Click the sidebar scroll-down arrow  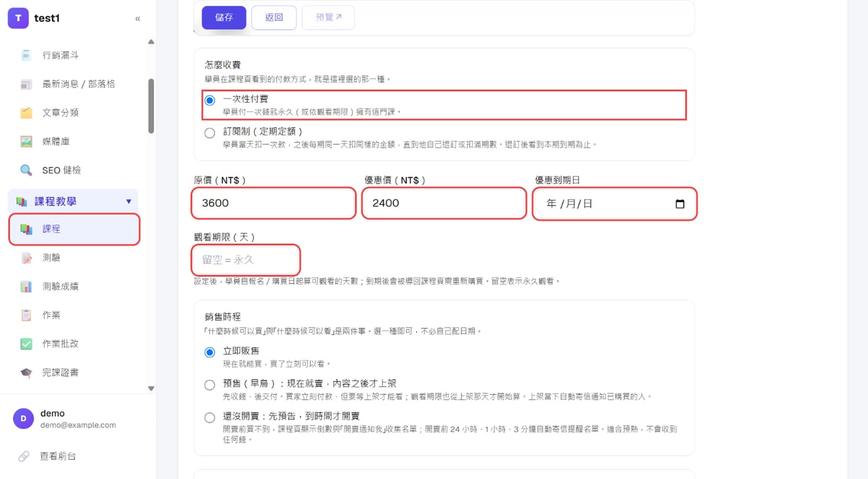(x=151, y=388)
